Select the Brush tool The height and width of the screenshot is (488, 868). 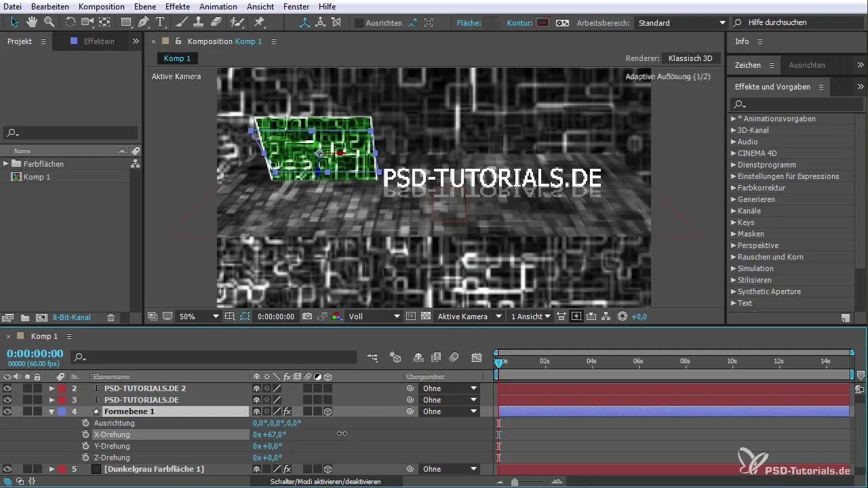click(x=182, y=22)
